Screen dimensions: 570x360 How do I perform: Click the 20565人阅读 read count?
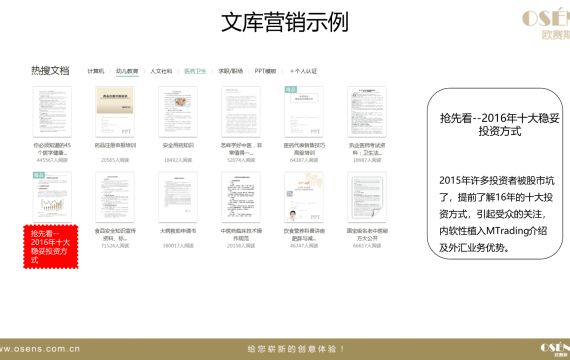[115, 160]
